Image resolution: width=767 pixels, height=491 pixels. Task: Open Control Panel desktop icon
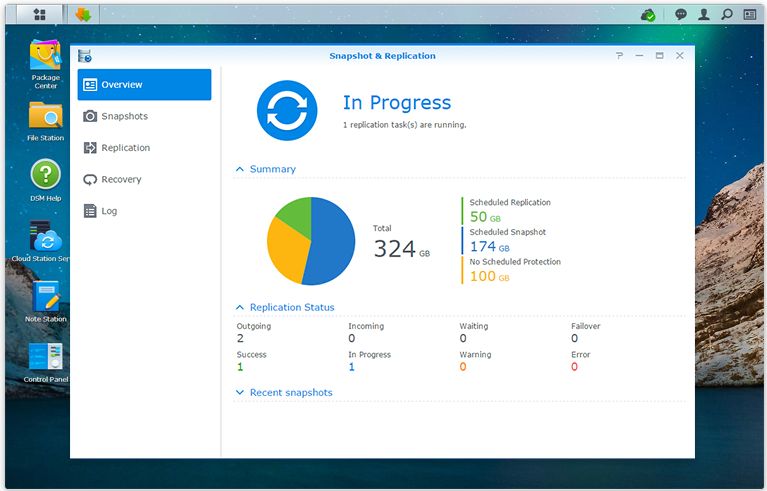click(45, 358)
